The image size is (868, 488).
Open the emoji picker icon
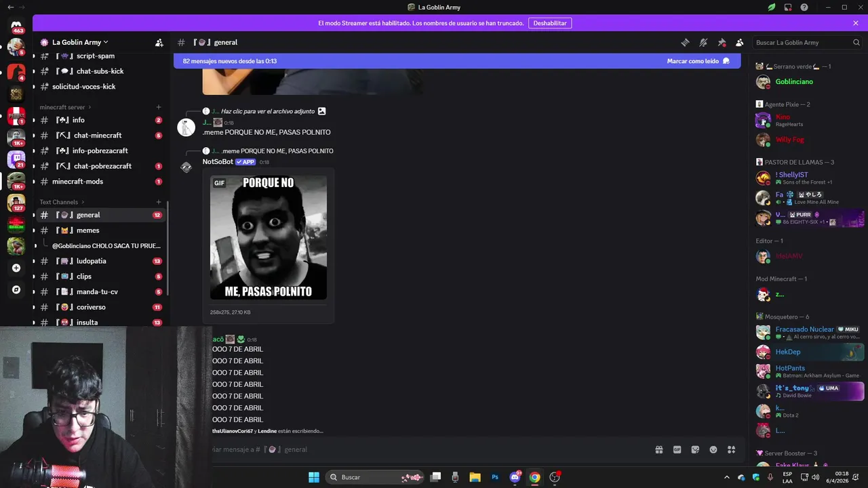[x=713, y=449]
